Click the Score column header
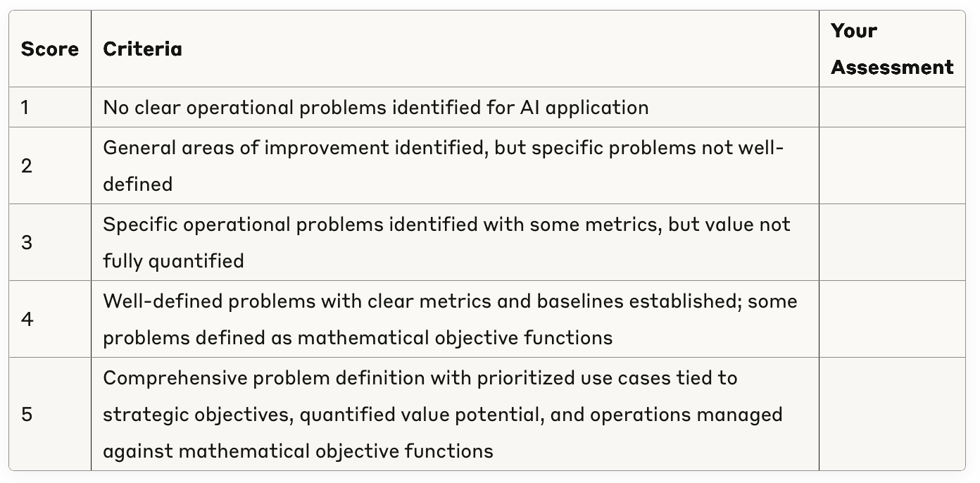 pyautogui.click(x=49, y=49)
